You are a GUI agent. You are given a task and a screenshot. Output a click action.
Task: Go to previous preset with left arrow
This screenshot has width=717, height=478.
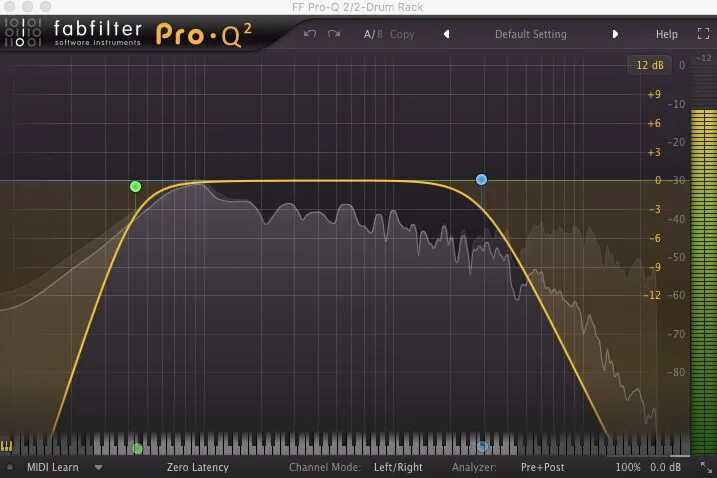(446, 34)
